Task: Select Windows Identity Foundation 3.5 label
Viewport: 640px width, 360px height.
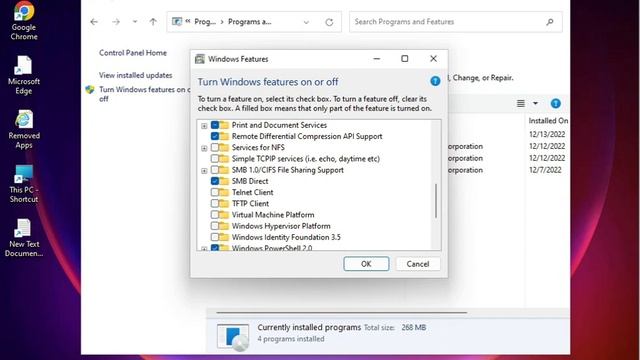Action: (286, 237)
